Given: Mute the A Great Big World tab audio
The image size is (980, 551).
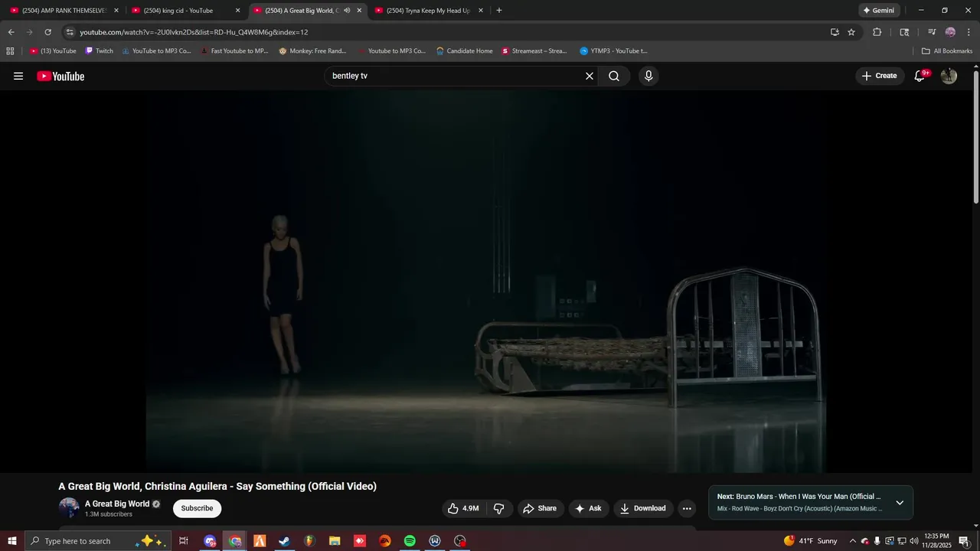Looking at the screenshot, I should 347,11.
